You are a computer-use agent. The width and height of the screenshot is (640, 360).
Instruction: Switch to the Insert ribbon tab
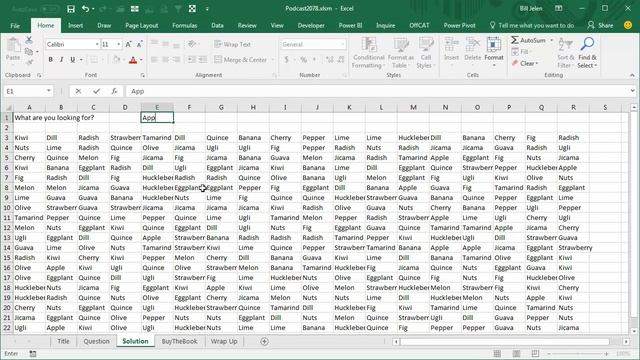tap(76, 25)
